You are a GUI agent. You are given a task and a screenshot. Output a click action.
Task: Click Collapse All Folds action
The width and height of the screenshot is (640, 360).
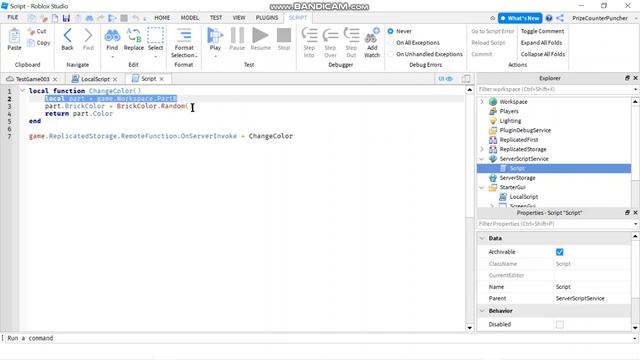pyautogui.click(x=543, y=54)
